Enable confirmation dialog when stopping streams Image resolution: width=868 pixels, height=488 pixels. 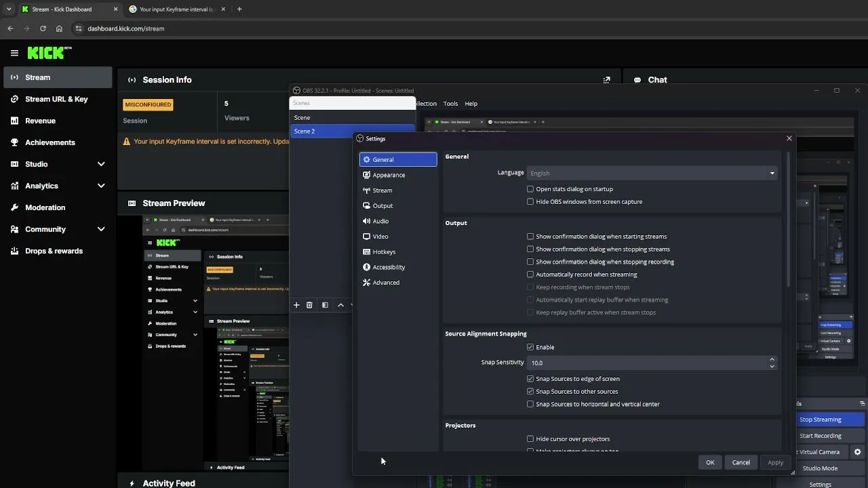click(x=530, y=249)
